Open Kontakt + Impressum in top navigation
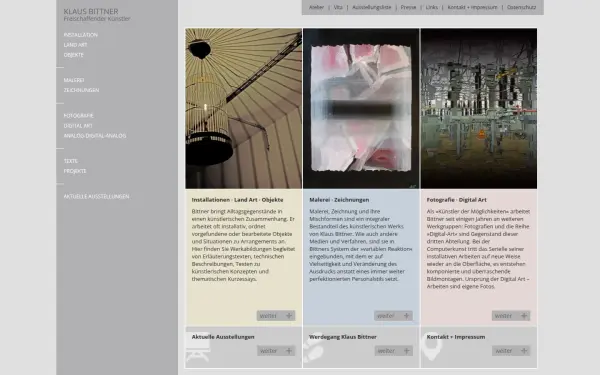 tap(472, 7)
